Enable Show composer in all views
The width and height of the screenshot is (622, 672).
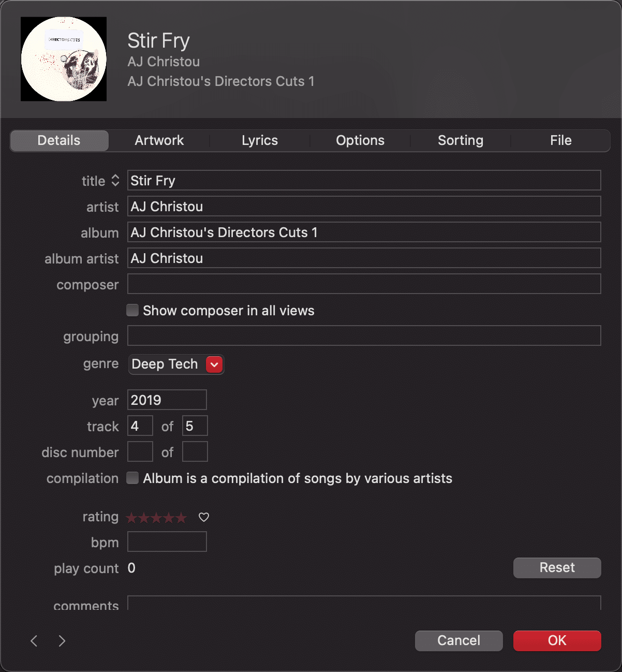[133, 310]
